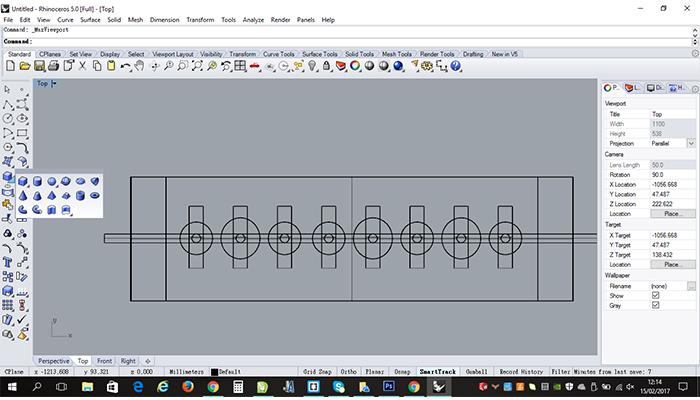The height and width of the screenshot is (400, 700).
Task: Toggle the Wallpaper Gray checkbox
Action: pyautogui.click(x=655, y=305)
